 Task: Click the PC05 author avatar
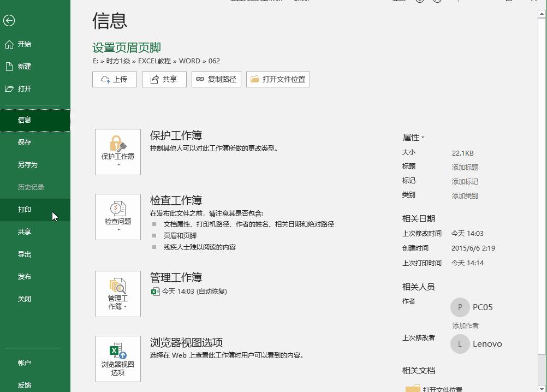[460, 307]
